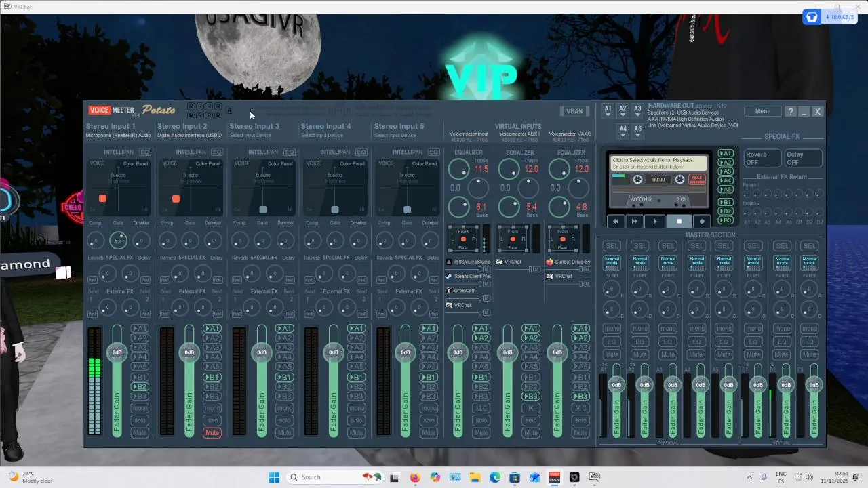Open Firefox from the Windows taskbar
The height and width of the screenshot is (488, 868).
[x=415, y=477]
